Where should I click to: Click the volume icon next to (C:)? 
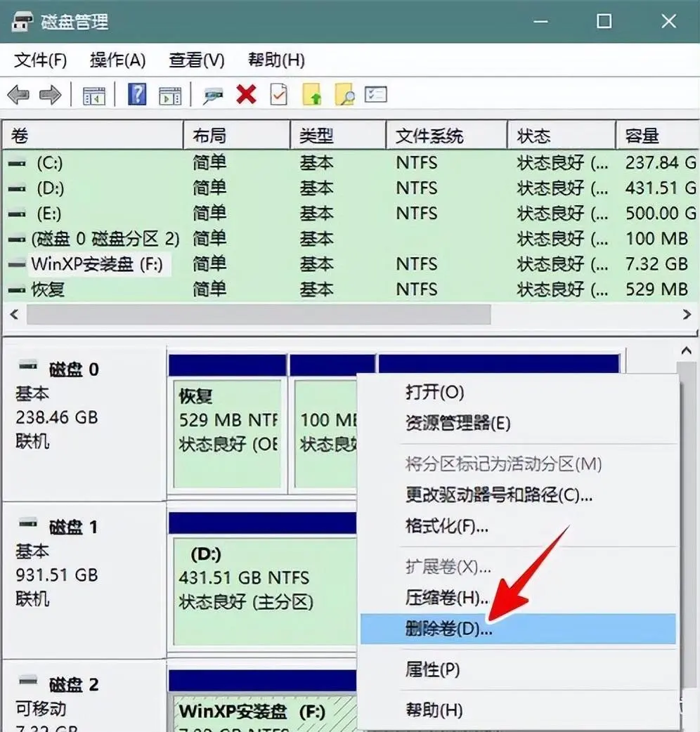[15, 162]
